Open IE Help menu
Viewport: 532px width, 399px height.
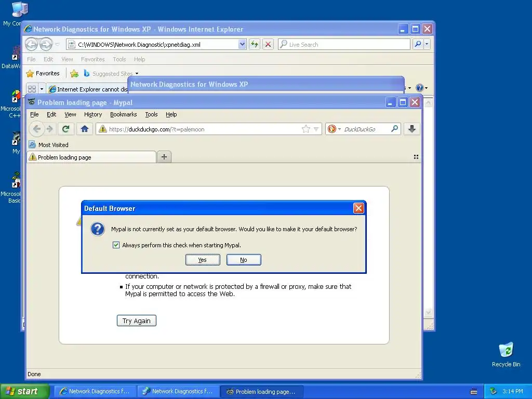tap(139, 59)
